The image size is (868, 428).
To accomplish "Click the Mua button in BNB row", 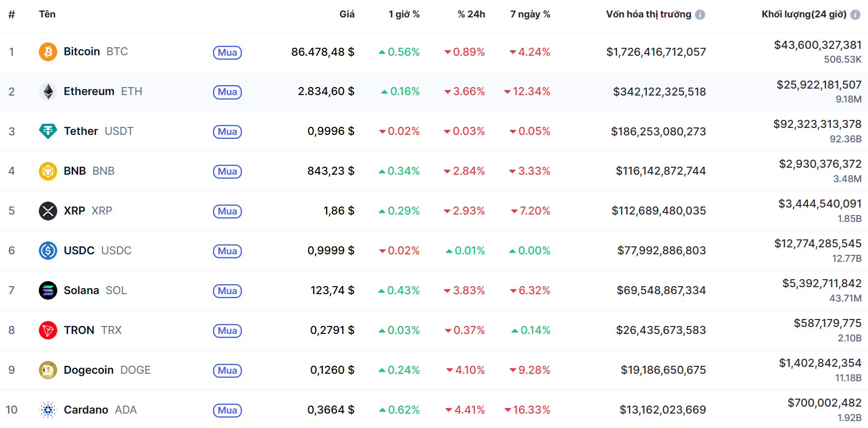I will [x=227, y=172].
